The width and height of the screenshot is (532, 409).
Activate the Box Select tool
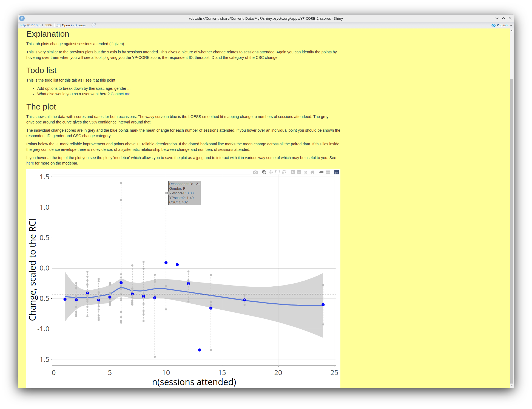pyautogui.click(x=277, y=172)
